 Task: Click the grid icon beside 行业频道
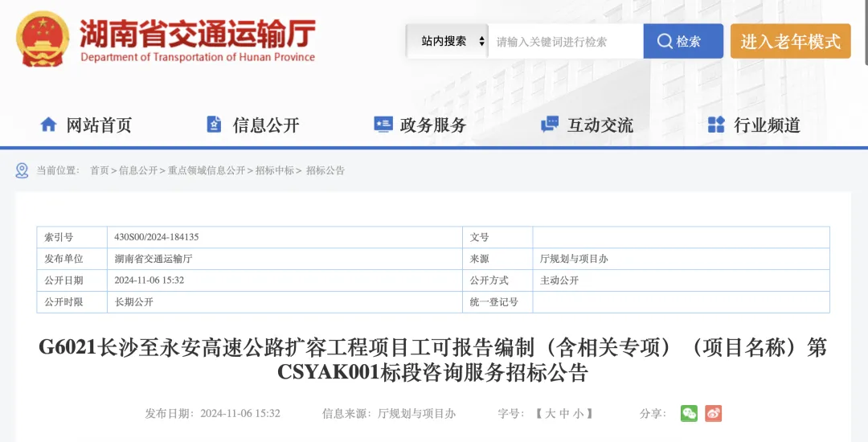point(716,125)
